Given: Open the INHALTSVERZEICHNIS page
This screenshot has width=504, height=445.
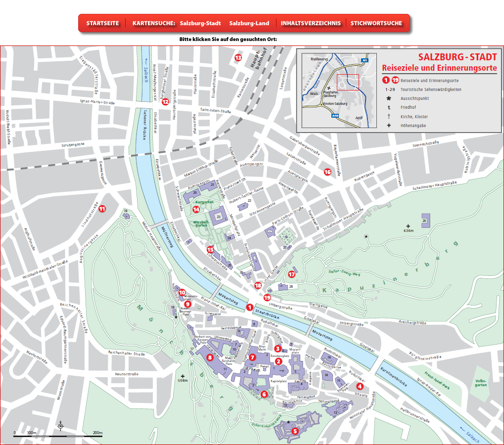Looking at the screenshot, I should point(311,23).
